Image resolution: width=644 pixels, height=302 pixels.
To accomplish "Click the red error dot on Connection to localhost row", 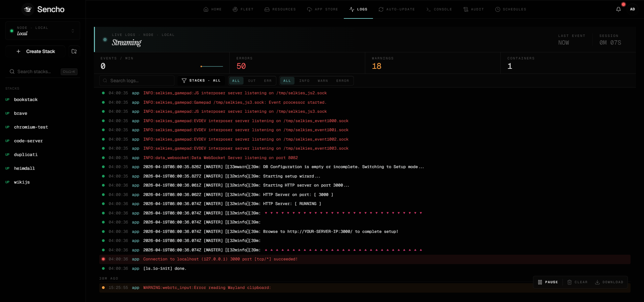I will (103, 259).
